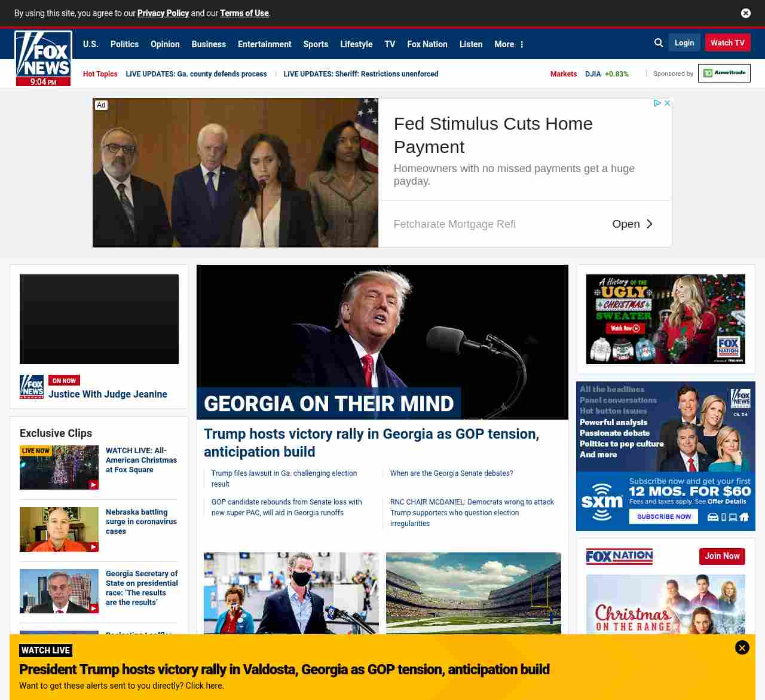Select the Fox Nation nav item
Screen dimensions: 765x700
point(427,44)
